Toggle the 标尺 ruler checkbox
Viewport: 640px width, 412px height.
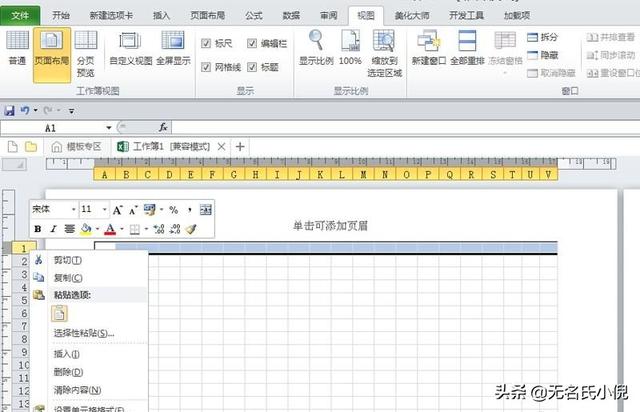pos(206,44)
